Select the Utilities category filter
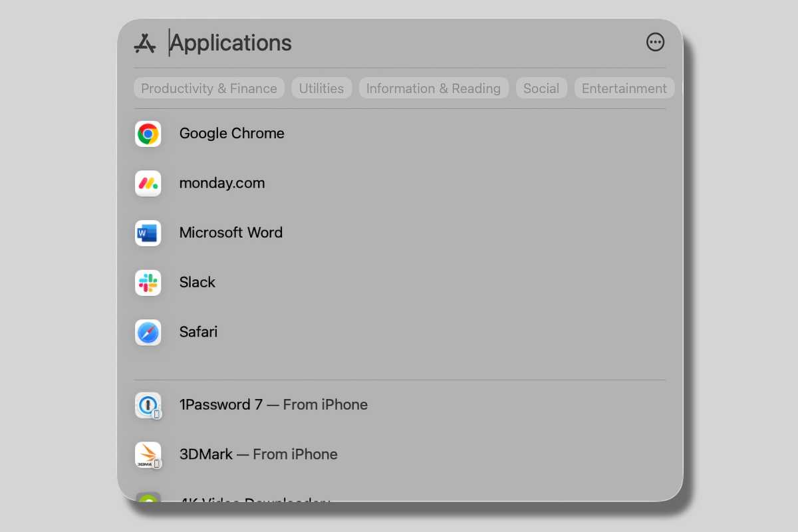Screen dimensions: 798x532 point(321,88)
